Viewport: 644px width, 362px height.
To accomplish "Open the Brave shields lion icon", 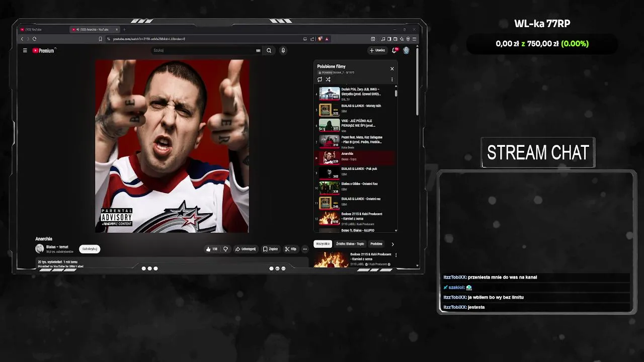I will [320, 39].
